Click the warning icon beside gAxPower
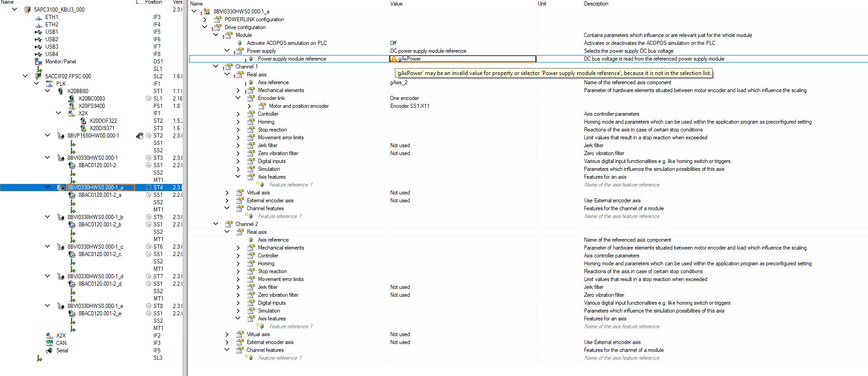 pyautogui.click(x=394, y=59)
